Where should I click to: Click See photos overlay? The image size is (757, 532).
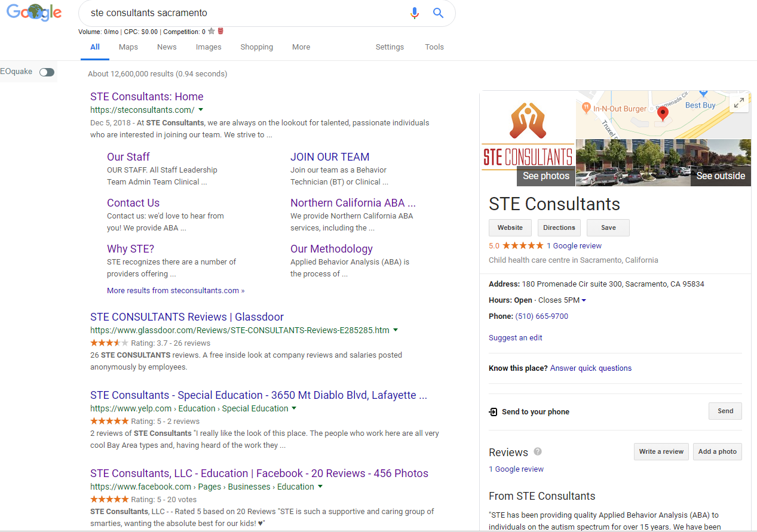point(546,176)
